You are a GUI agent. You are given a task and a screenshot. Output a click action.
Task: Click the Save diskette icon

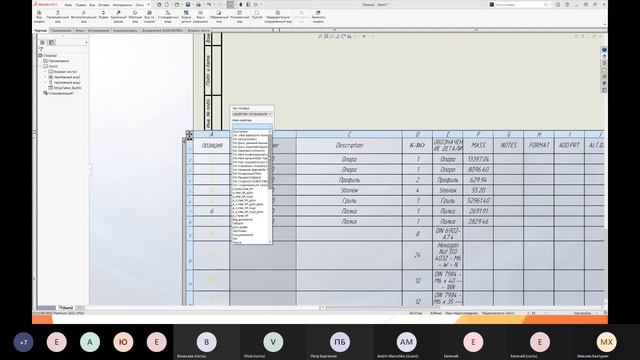click(x=188, y=4)
